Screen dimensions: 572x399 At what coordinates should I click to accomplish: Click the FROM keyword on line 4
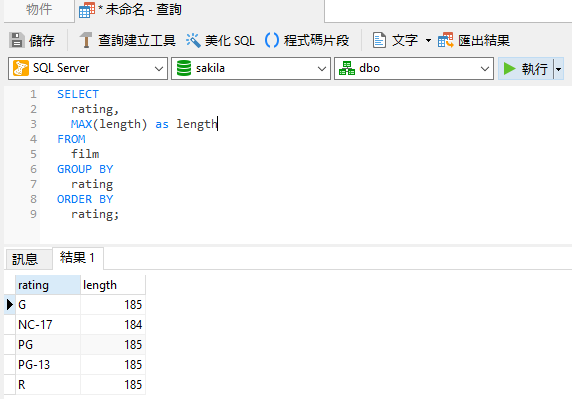[71, 139]
